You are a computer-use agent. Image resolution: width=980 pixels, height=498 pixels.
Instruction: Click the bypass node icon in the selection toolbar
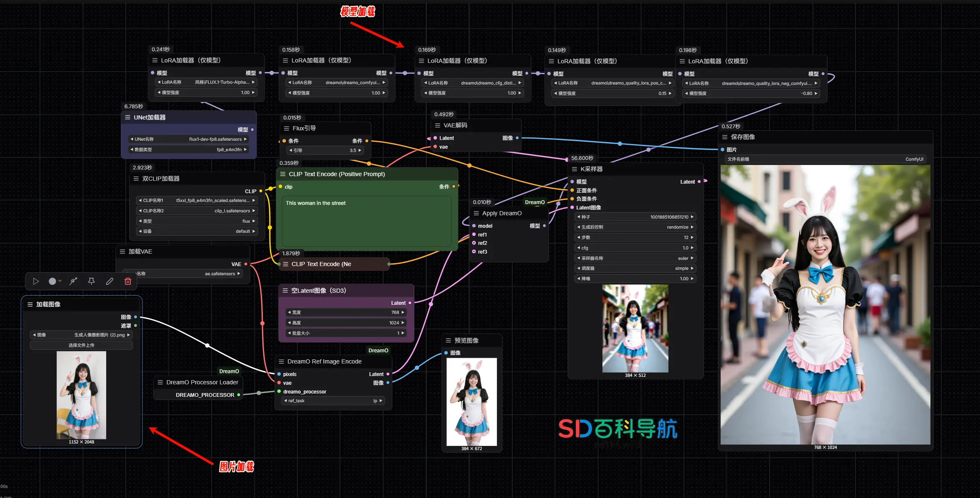[73, 281]
